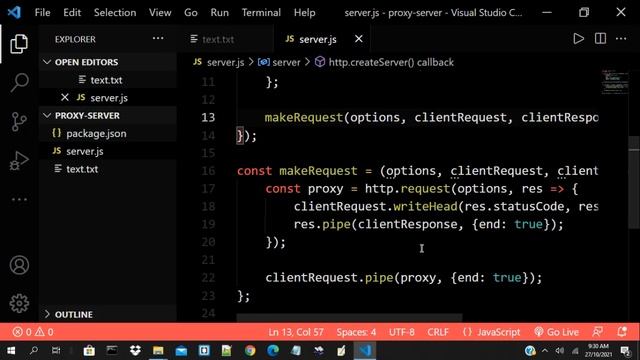640x360 pixels.
Task: Open the View menu
Action: (x=160, y=13)
